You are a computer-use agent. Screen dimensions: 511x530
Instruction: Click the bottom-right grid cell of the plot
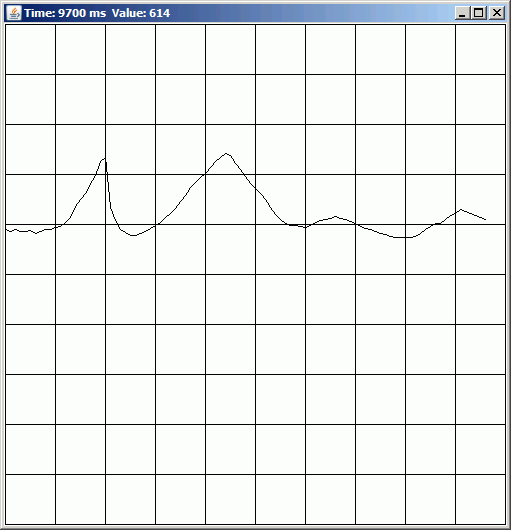click(x=480, y=500)
